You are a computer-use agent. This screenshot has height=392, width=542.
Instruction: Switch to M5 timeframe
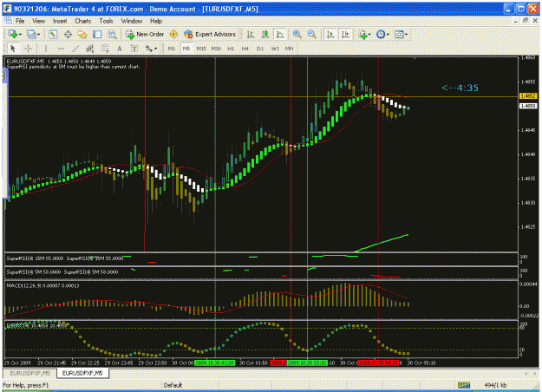coord(186,49)
